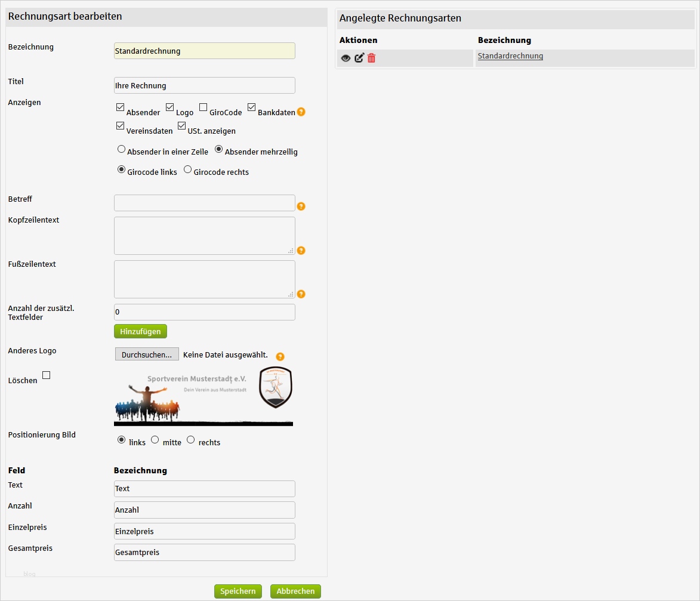The height and width of the screenshot is (601, 700).
Task: Open help icon beside Fußzeilentext area
Action: coord(301,294)
